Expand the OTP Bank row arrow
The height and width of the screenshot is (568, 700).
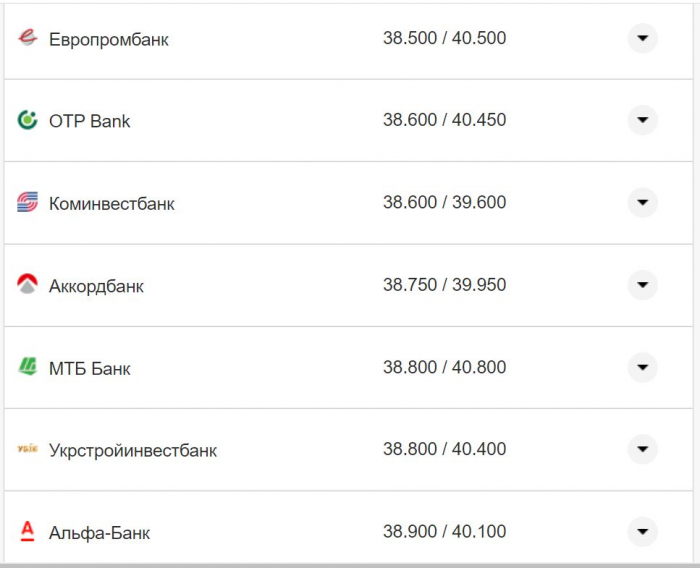[x=642, y=120]
